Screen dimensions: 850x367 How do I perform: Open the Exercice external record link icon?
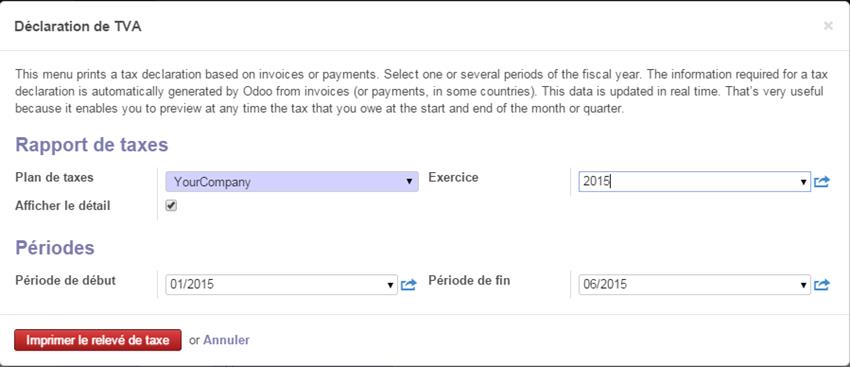[x=822, y=182]
